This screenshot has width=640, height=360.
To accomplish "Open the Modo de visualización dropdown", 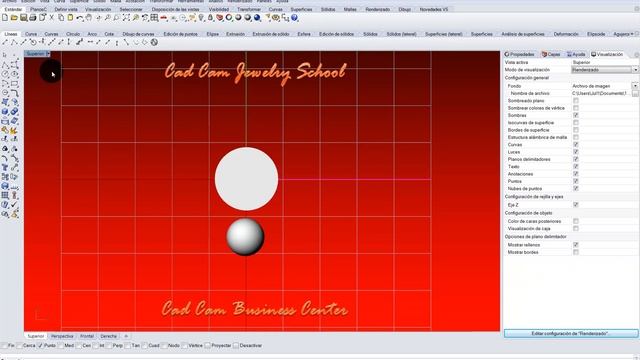I will tap(635, 70).
